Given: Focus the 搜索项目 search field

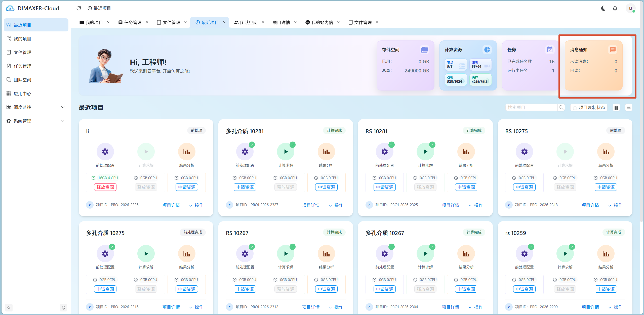Looking at the screenshot, I should tap(531, 108).
